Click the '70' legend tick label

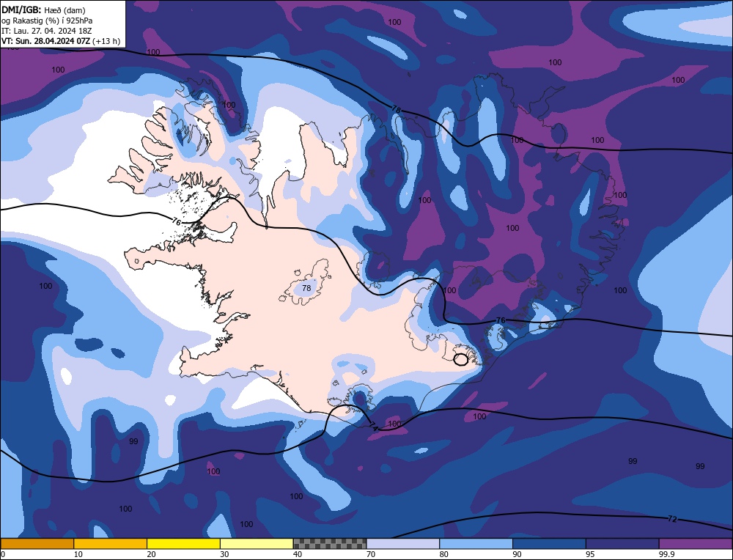tap(371, 554)
